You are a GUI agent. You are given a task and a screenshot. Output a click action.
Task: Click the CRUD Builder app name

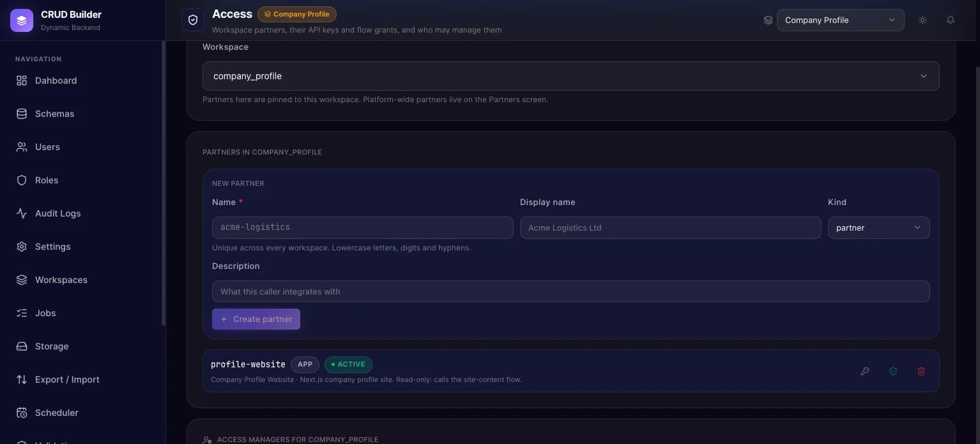[71, 15]
